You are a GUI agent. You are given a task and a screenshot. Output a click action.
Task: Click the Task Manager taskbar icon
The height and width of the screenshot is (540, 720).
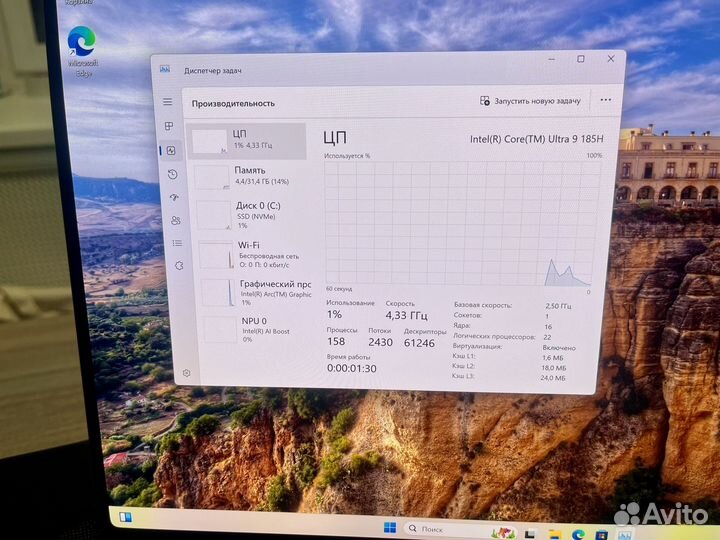(624, 535)
